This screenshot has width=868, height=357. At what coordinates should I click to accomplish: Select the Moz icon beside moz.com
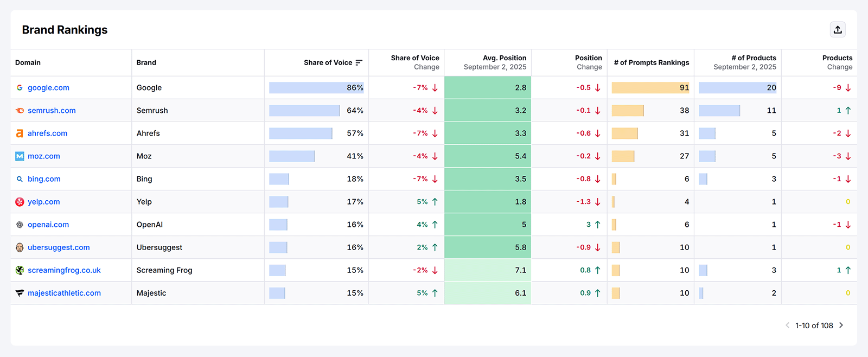coord(19,156)
